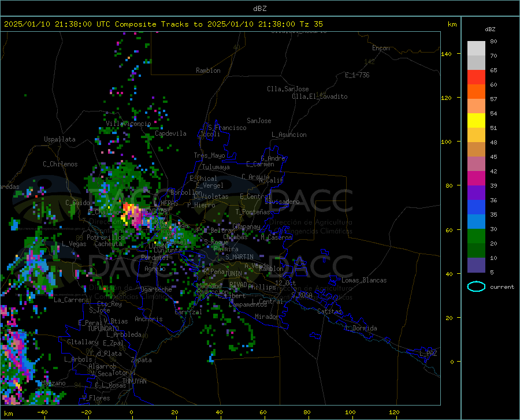Click the 'Villavicencio' place label
Viewport: 520px width, 420px height.
point(128,124)
